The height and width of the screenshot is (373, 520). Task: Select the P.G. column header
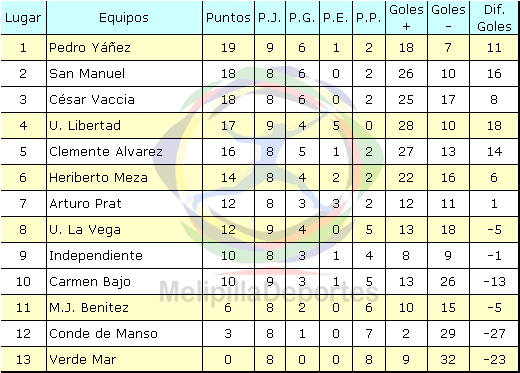[302, 18]
